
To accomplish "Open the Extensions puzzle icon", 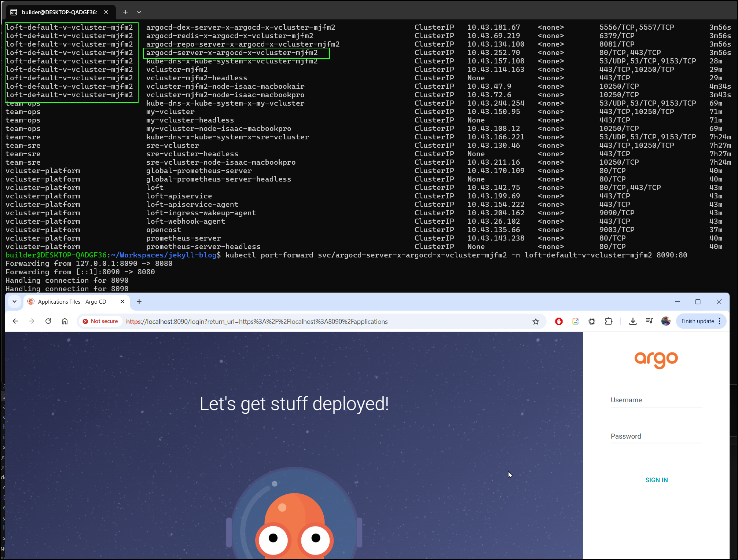I will (609, 321).
